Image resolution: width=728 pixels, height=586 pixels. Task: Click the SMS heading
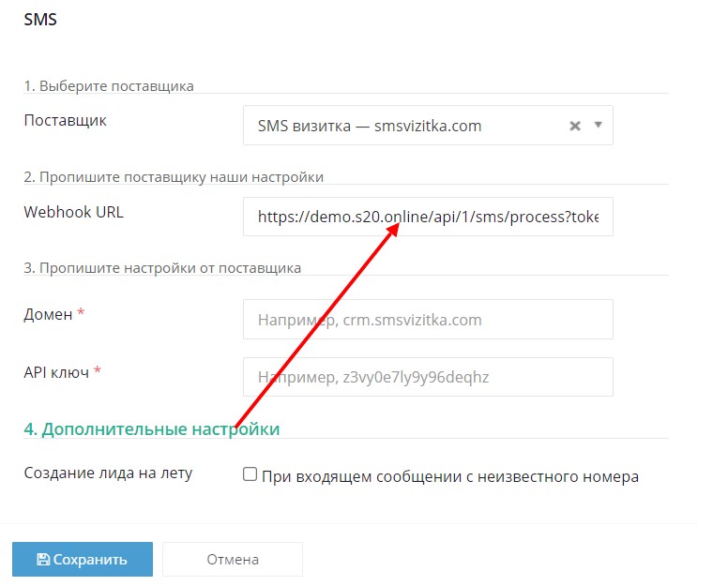(40, 20)
